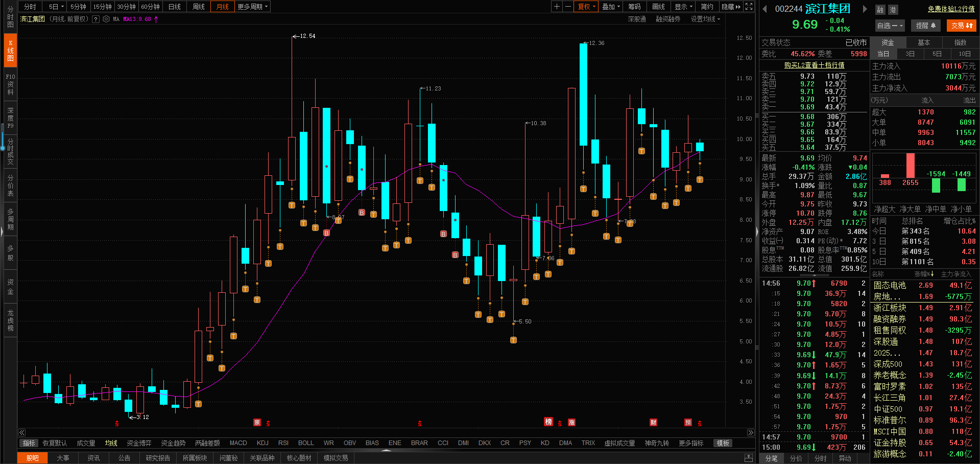
Task: Open F10资料 sidebar item
Action: [10, 84]
